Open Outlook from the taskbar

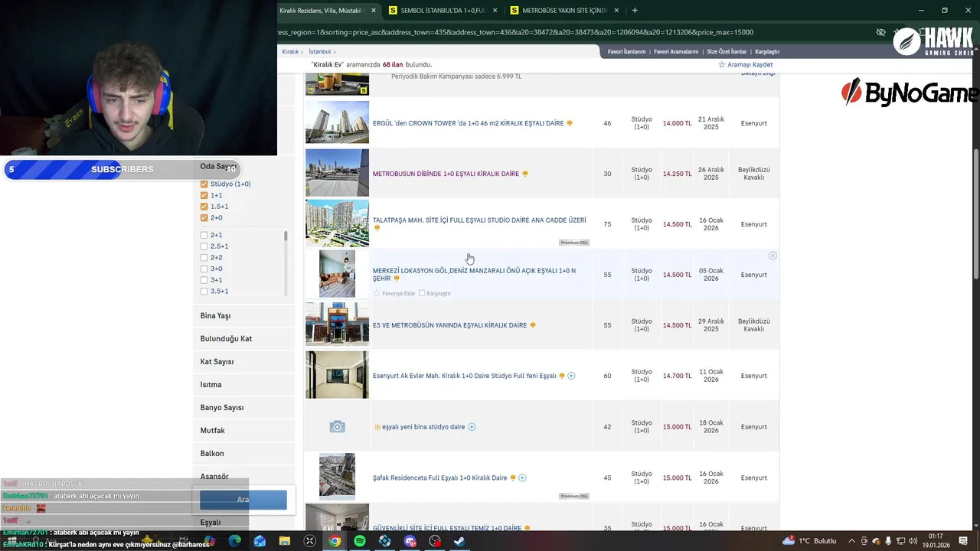click(260, 541)
